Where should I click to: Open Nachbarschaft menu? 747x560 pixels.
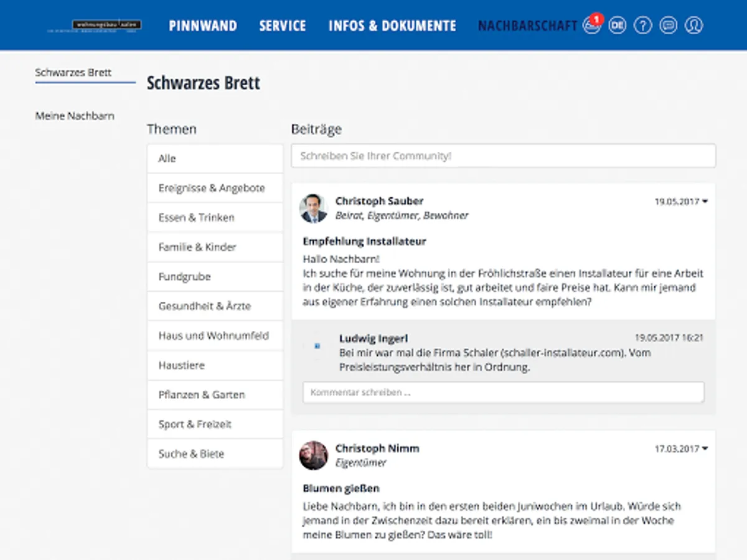528,26
